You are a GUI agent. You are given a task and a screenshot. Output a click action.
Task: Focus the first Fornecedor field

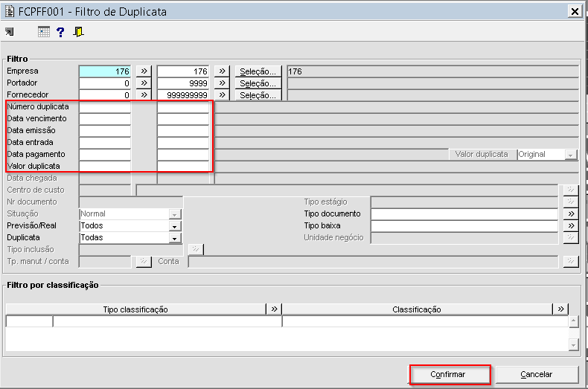[105, 94]
